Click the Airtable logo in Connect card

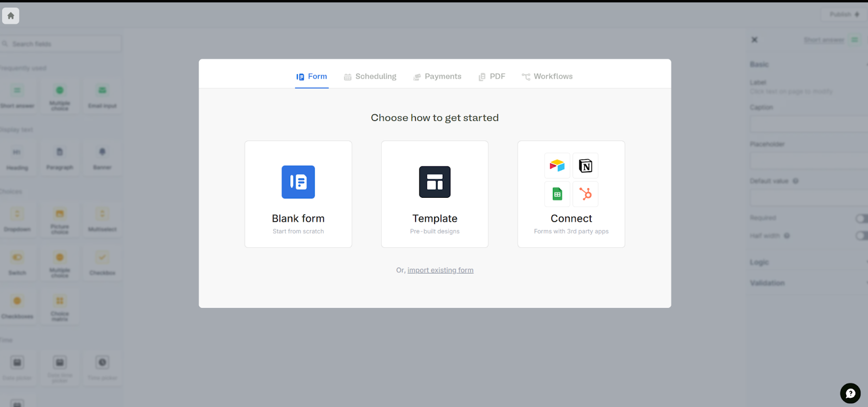pyautogui.click(x=557, y=166)
